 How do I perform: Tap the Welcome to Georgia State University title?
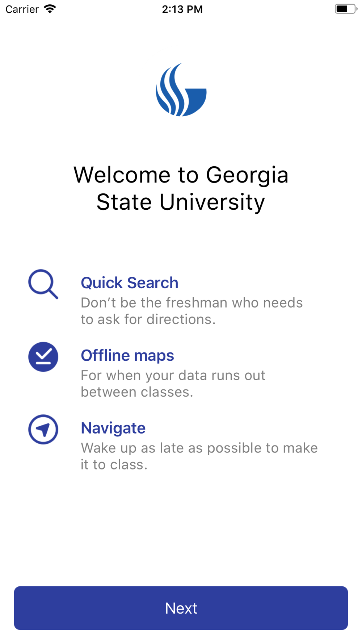(181, 188)
